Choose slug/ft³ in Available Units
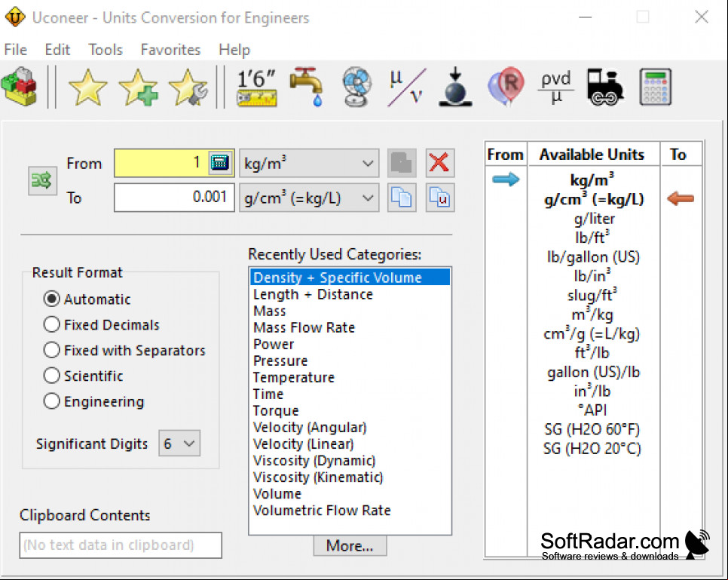Image resolution: width=728 pixels, height=580 pixels. click(x=592, y=295)
